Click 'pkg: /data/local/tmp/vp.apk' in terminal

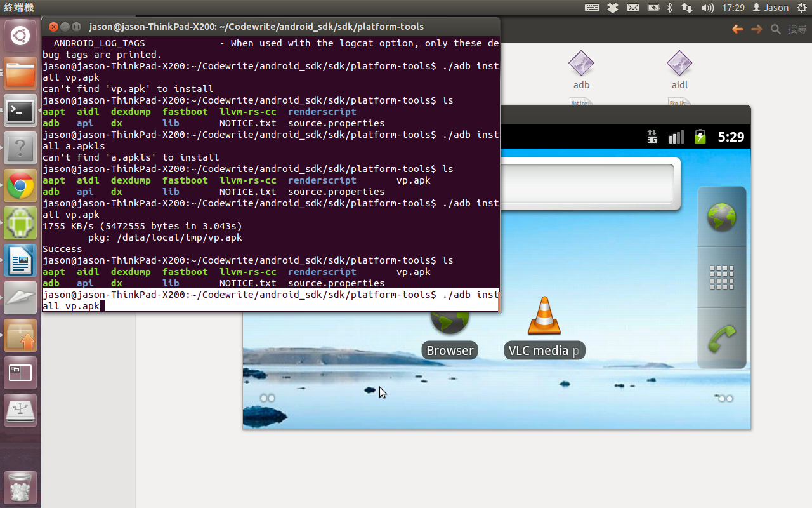click(165, 237)
